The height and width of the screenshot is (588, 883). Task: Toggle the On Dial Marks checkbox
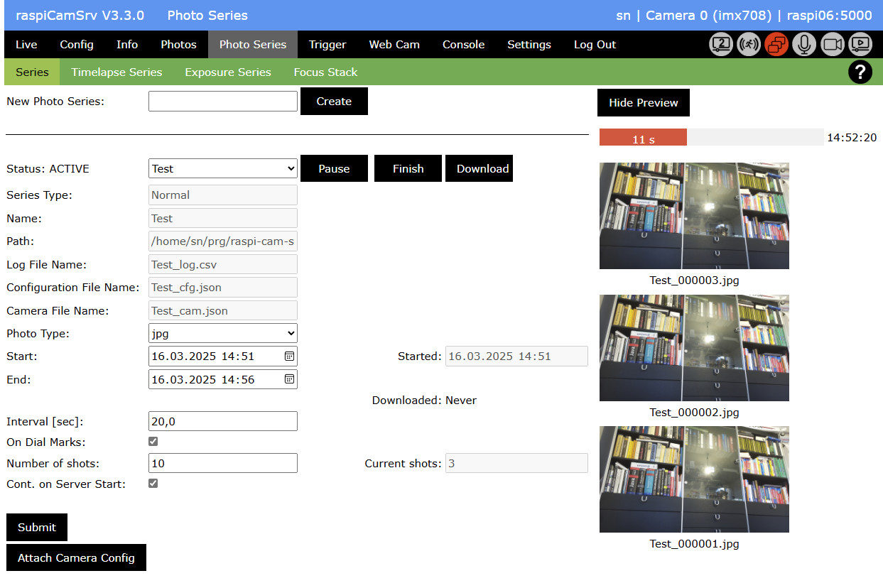(153, 441)
